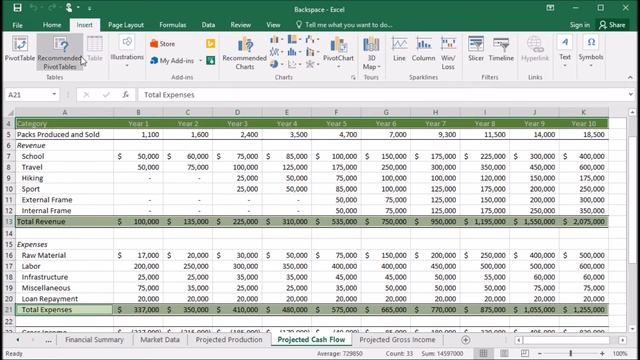Image resolution: width=640 pixels, height=360 pixels.
Task: Open the Charts dialog launcher
Action: 353,77
